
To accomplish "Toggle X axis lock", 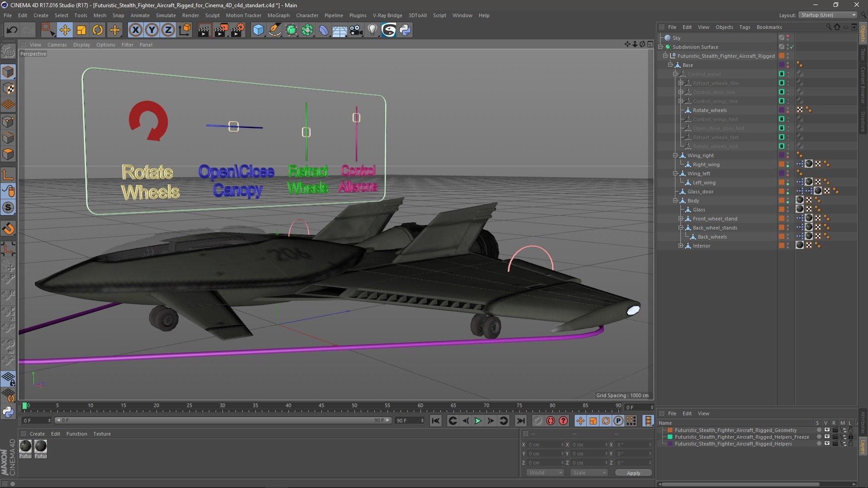I will pyautogui.click(x=135, y=30).
